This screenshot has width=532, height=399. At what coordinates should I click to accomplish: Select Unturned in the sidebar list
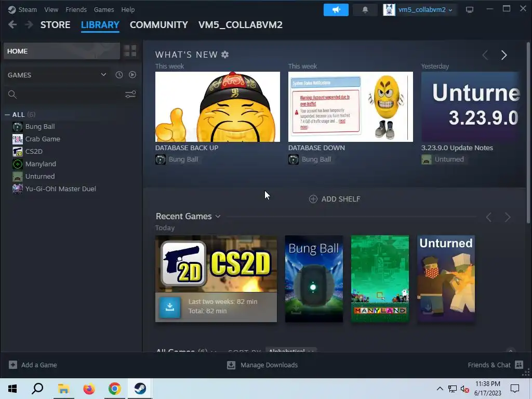tap(39, 177)
